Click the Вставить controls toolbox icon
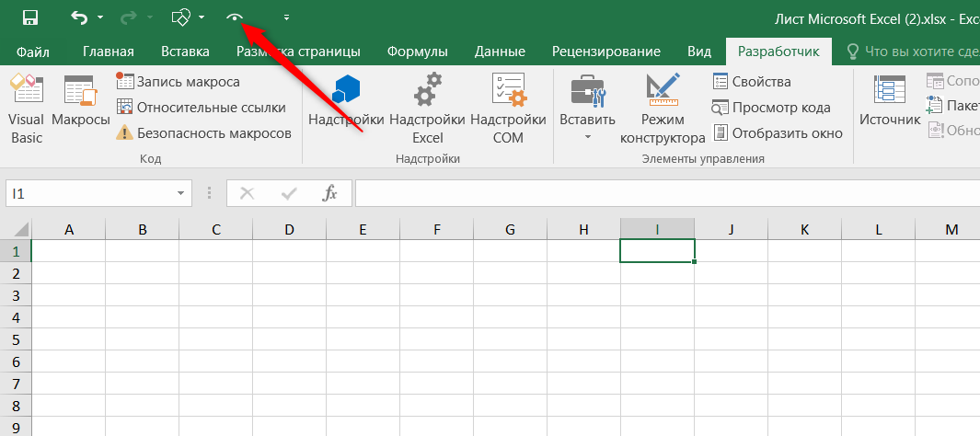Image resolution: width=980 pixels, height=436 pixels. [587, 90]
